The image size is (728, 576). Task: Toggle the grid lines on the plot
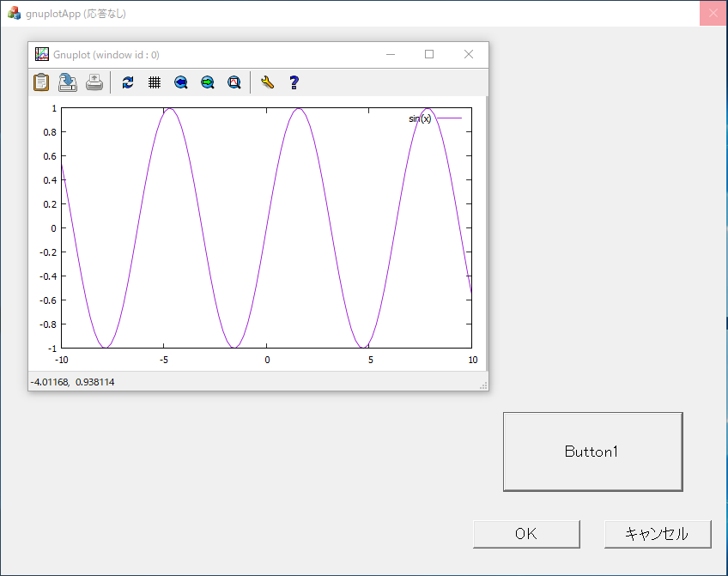click(155, 82)
